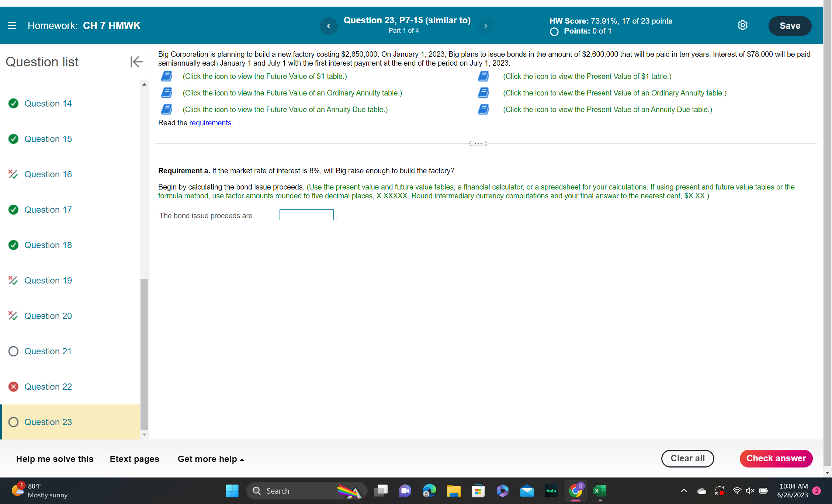Open the Present Value of $1 table icon
Screen dimensions: 832x504
pos(483,76)
